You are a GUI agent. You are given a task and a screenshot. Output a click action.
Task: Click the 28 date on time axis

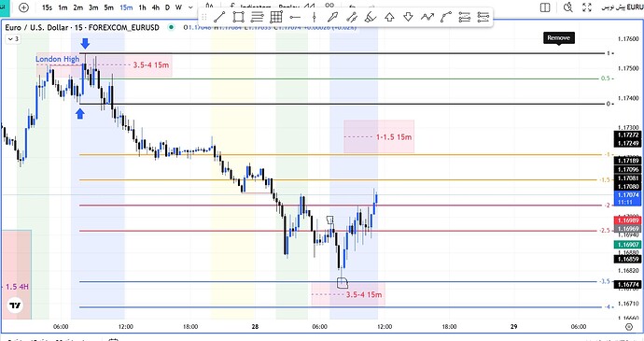pos(255,327)
